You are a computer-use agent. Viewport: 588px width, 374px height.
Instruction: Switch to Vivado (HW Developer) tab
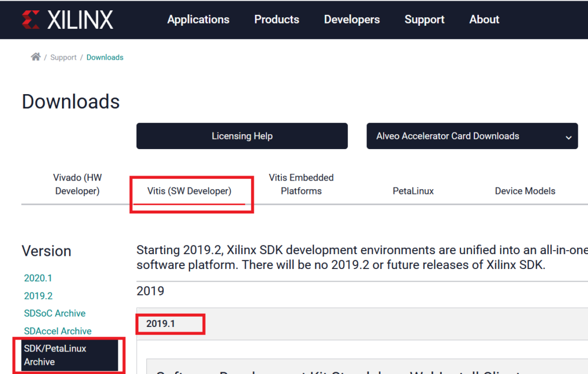click(78, 184)
